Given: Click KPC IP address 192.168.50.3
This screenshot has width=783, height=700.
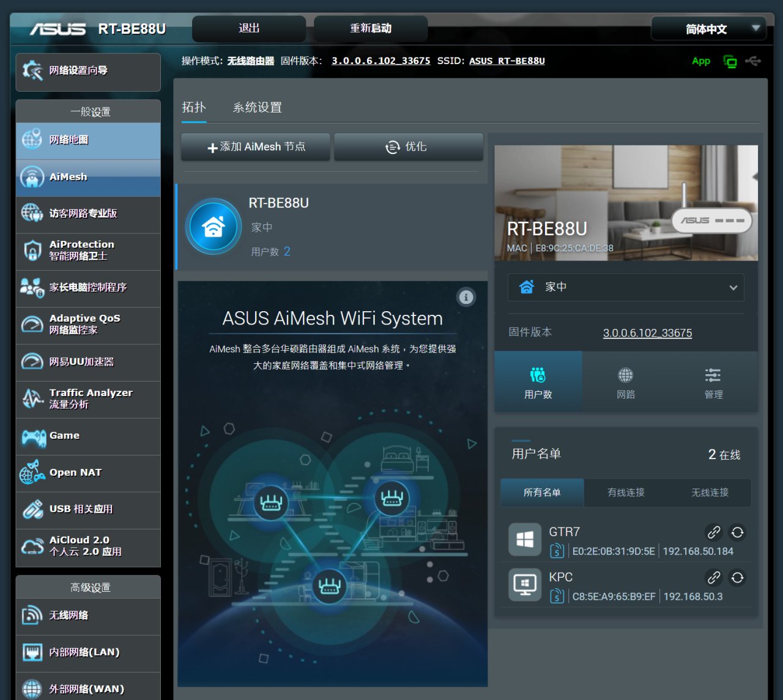Looking at the screenshot, I should [693, 597].
